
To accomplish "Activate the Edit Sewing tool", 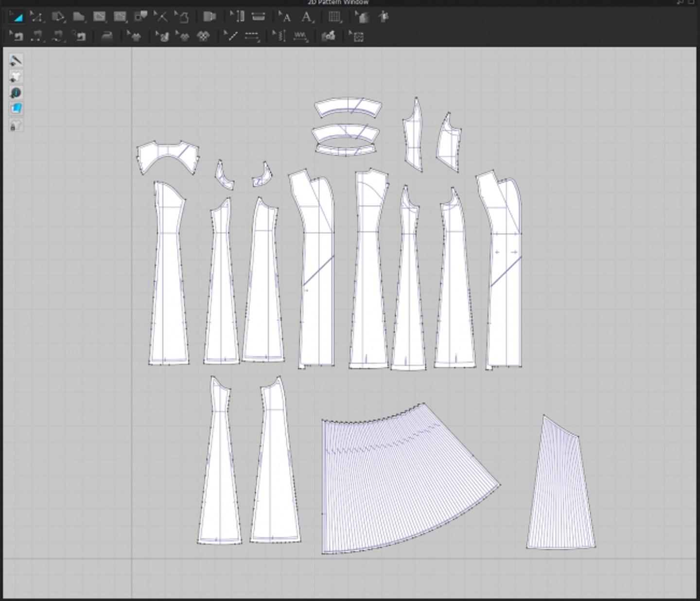I will [17, 36].
